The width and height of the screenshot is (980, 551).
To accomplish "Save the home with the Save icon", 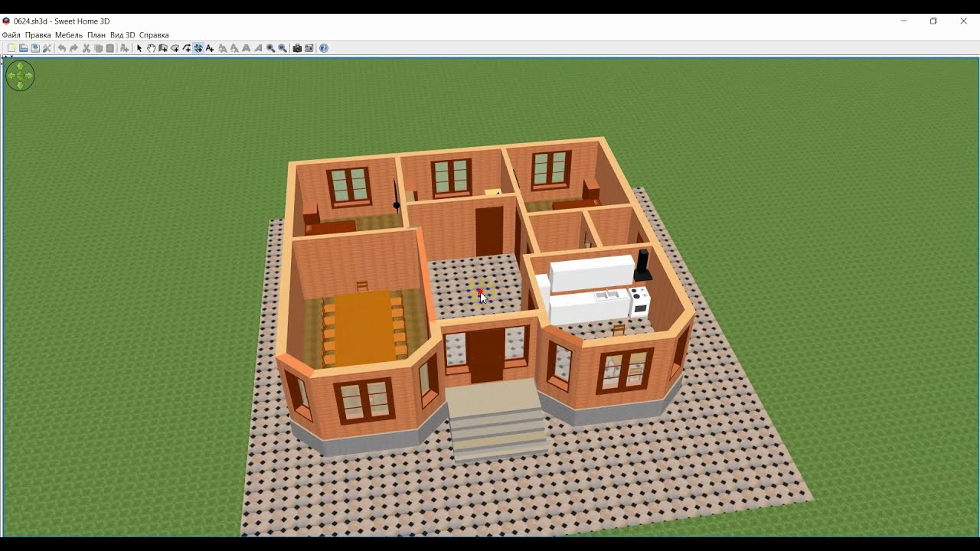I will click(35, 48).
